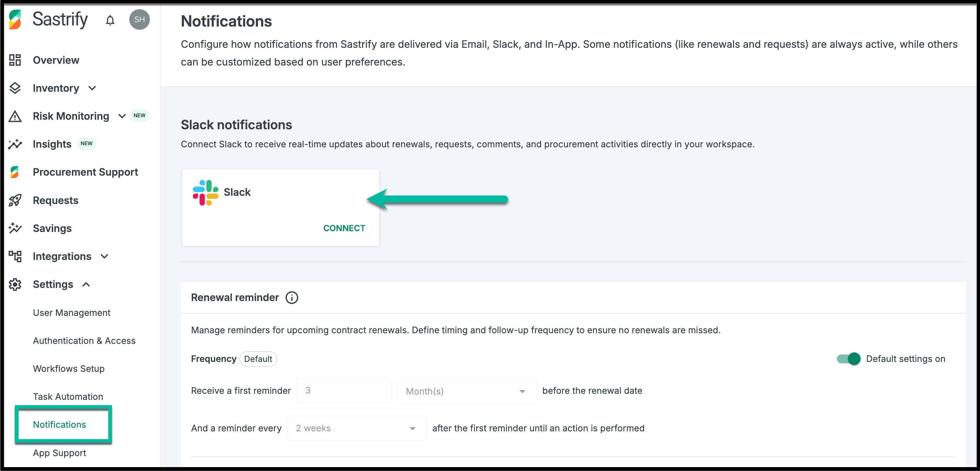The width and height of the screenshot is (980, 471).
Task: Go to Workflows Setup
Action: [68, 369]
